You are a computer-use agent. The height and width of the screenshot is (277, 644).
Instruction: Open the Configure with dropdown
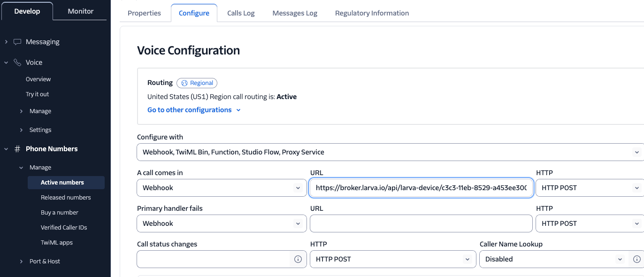[636, 152]
